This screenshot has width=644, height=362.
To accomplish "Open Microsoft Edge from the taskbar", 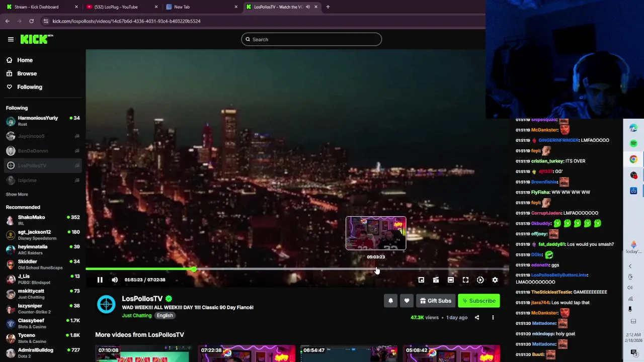I will tap(633, 128).
